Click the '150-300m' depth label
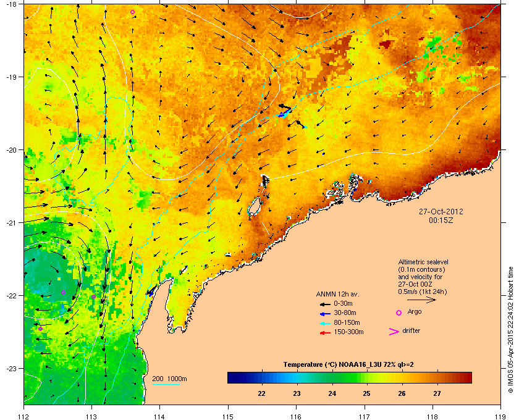This screenshot has width=519, height=420. [348, 332]
